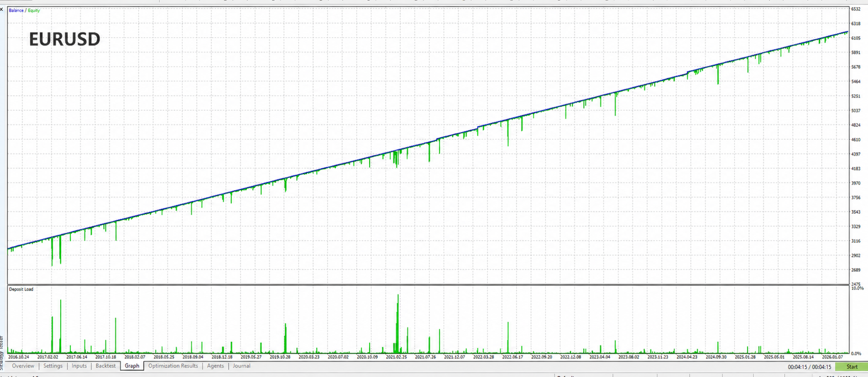The width and height of the screenshot is (868, 377).
Task: Click the 2020.03.23 date label
Action: coord(309,357)
